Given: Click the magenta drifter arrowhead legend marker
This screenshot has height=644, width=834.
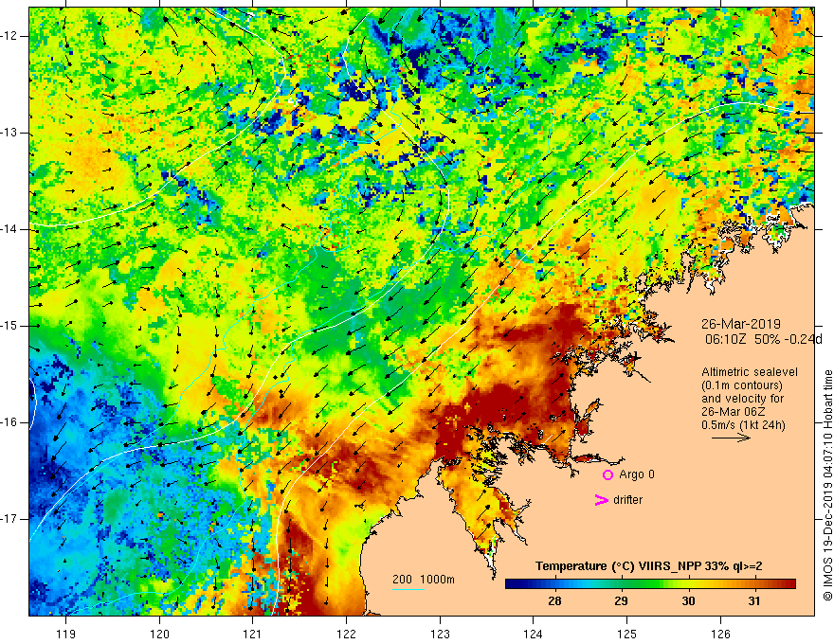Looking at the screenshot, I should click(x=602, y=500).
